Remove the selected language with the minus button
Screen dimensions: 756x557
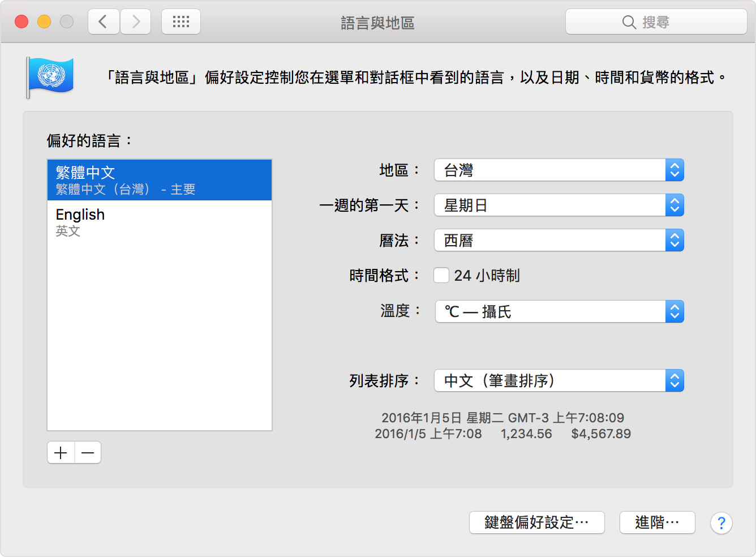(88, 453)
